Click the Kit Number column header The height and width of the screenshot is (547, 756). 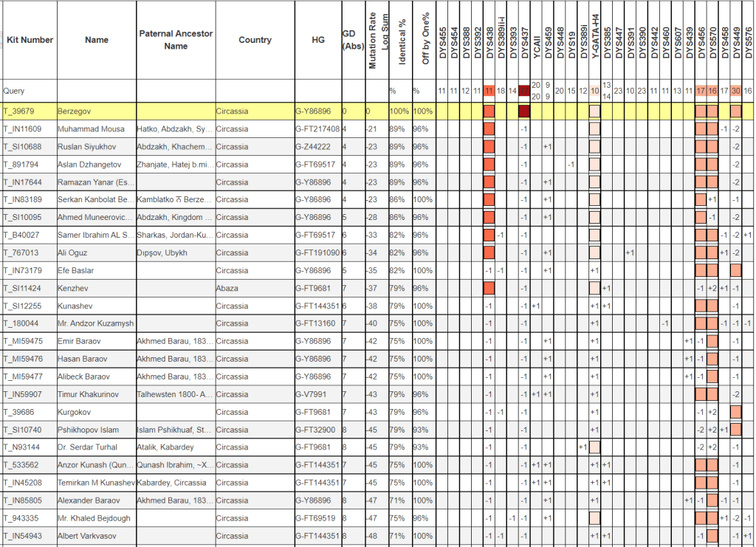(30, 40)
